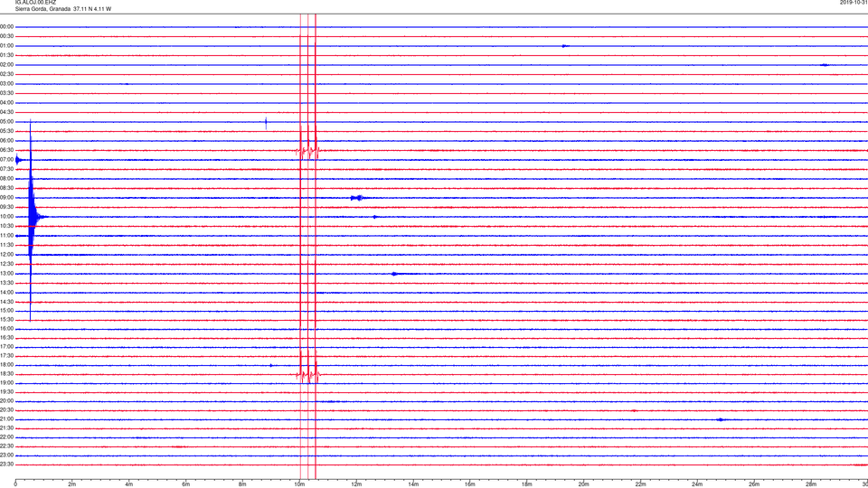Select the 12:00 row label

(6, 255)
